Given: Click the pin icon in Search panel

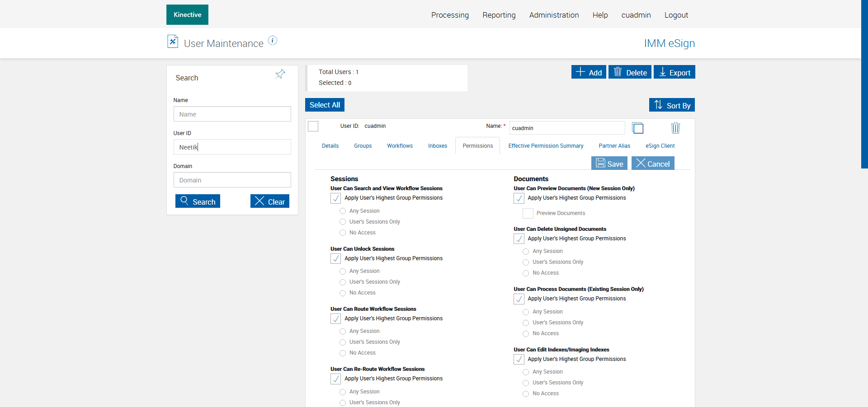Looking at the screenshot, I should coord(280,74).
